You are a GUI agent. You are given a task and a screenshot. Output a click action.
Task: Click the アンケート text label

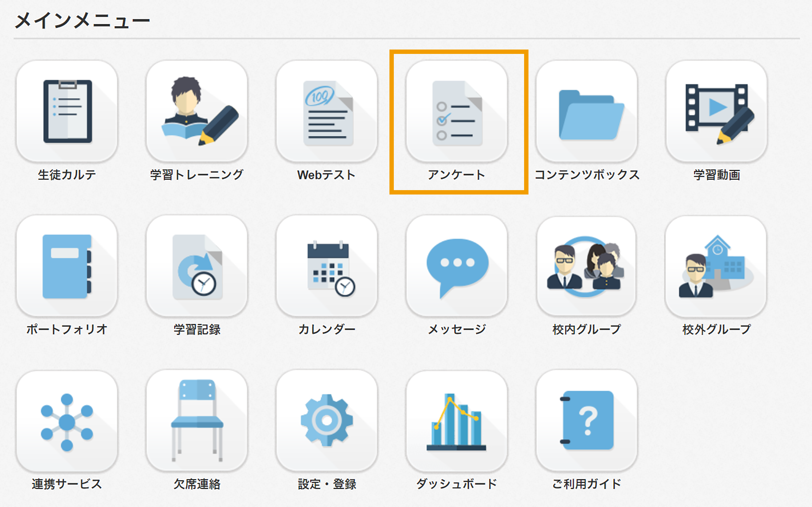point(456,175)
